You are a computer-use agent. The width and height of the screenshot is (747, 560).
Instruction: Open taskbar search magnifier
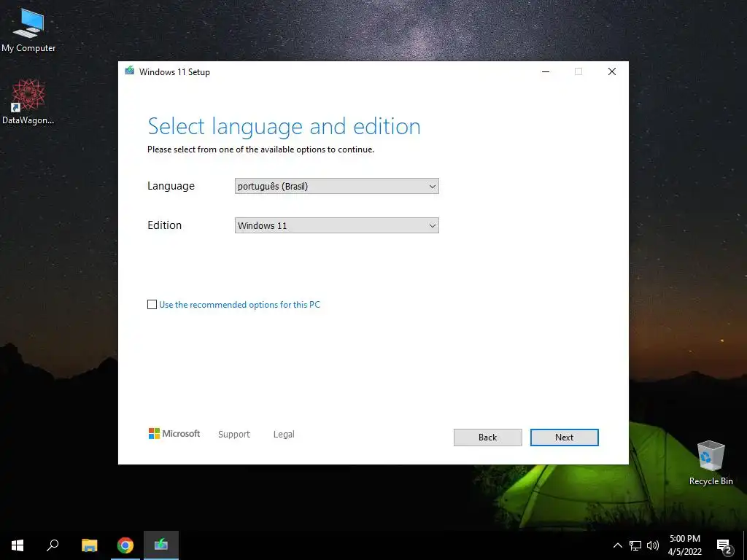[53, 545]
